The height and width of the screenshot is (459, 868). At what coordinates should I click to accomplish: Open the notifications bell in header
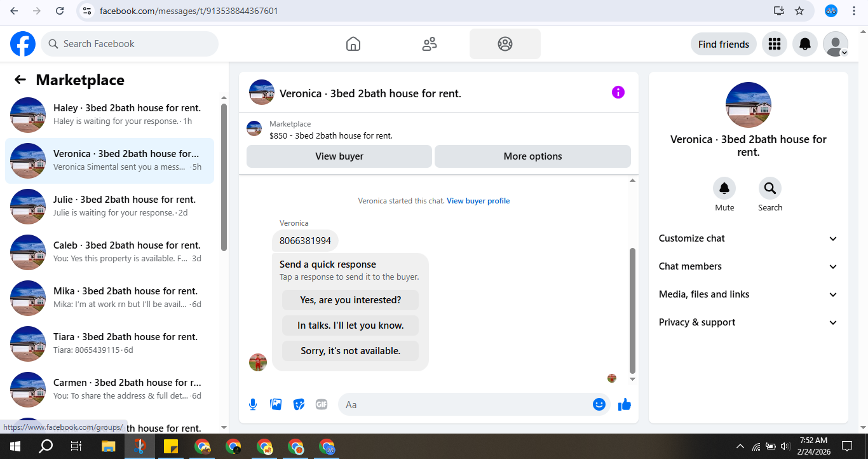click(804, 44)
